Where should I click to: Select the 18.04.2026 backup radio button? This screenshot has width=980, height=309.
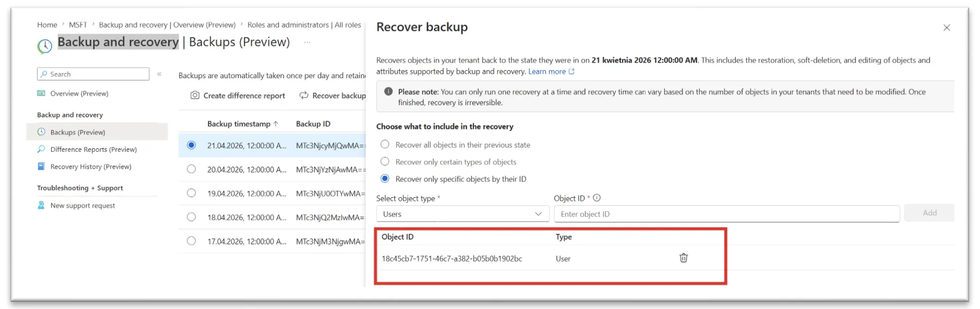tap(191, 217)
